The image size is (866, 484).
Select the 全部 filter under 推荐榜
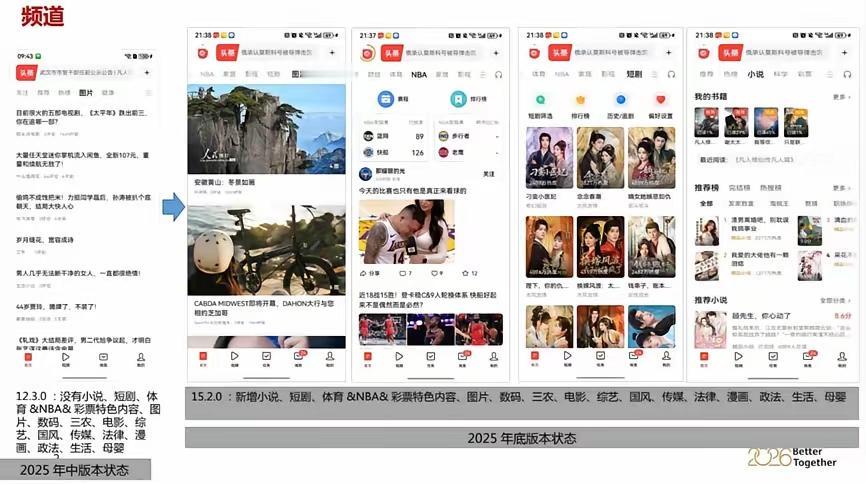[706, 203]
